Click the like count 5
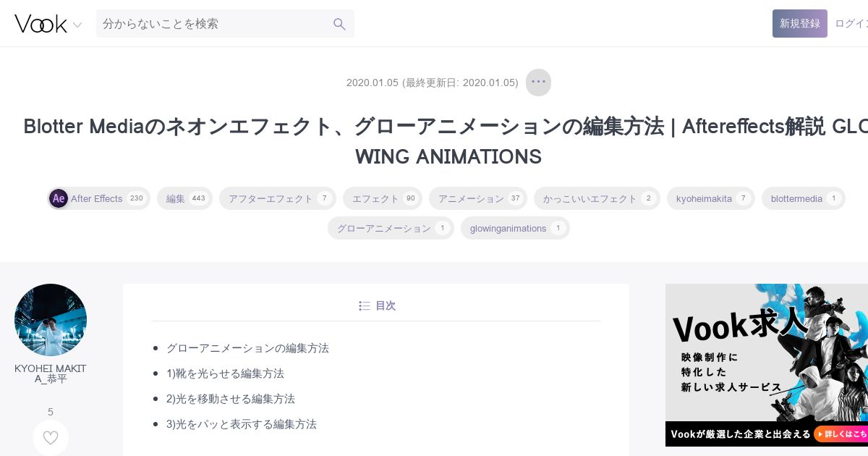 [x=51, y=412]
